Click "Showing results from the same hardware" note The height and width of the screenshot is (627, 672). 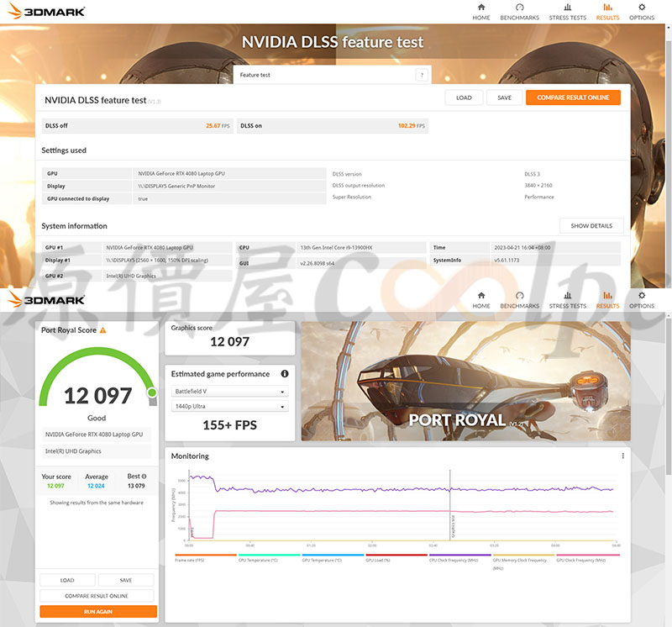(x=97, y=503)
